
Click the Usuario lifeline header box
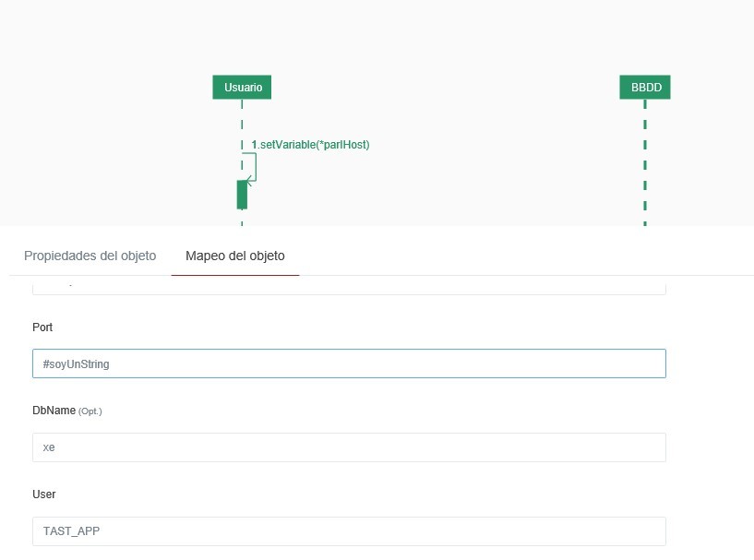point(242,87)
